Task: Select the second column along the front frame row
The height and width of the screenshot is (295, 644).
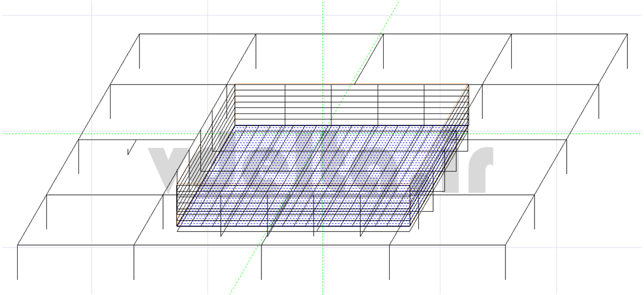Action: coord(134,262)
